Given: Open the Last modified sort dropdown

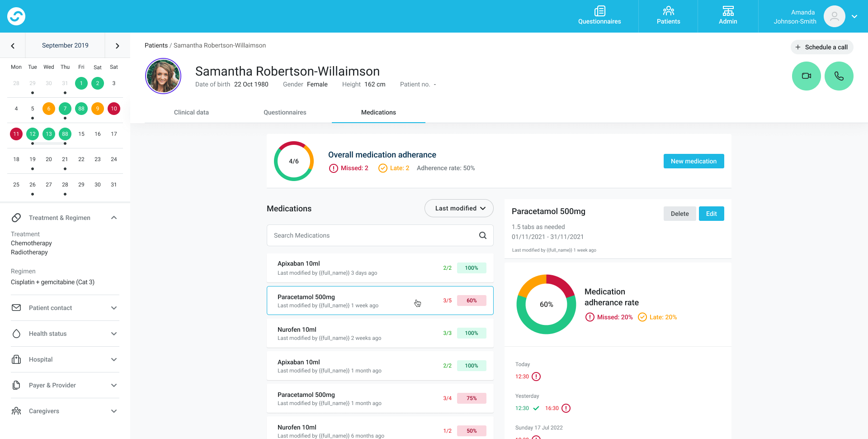Looking at the screenshot, I should [459, 208].
